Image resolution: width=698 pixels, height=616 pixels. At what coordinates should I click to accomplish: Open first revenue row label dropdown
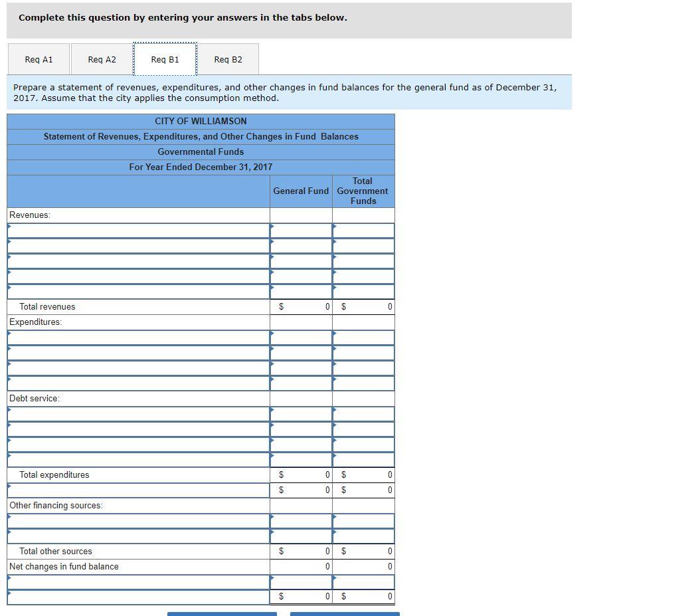tap(138, 231)
